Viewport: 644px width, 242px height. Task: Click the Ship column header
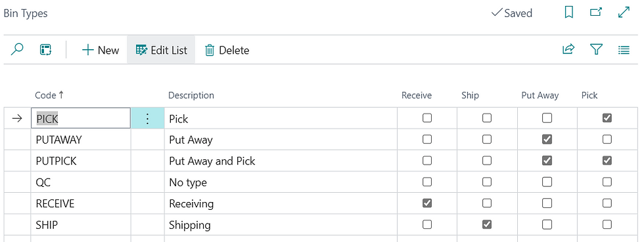click(470, 95)
